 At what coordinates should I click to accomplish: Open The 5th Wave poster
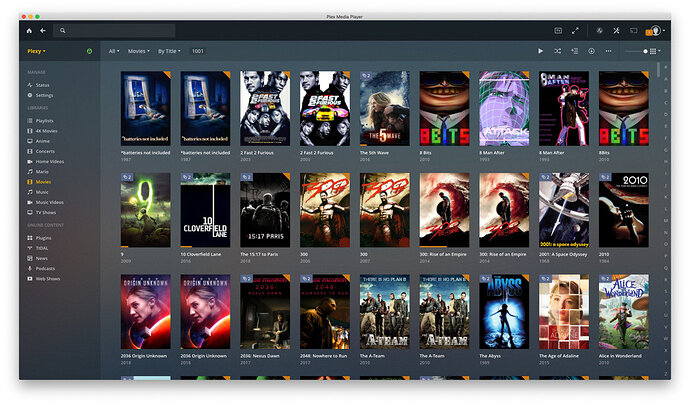(385, 108)
